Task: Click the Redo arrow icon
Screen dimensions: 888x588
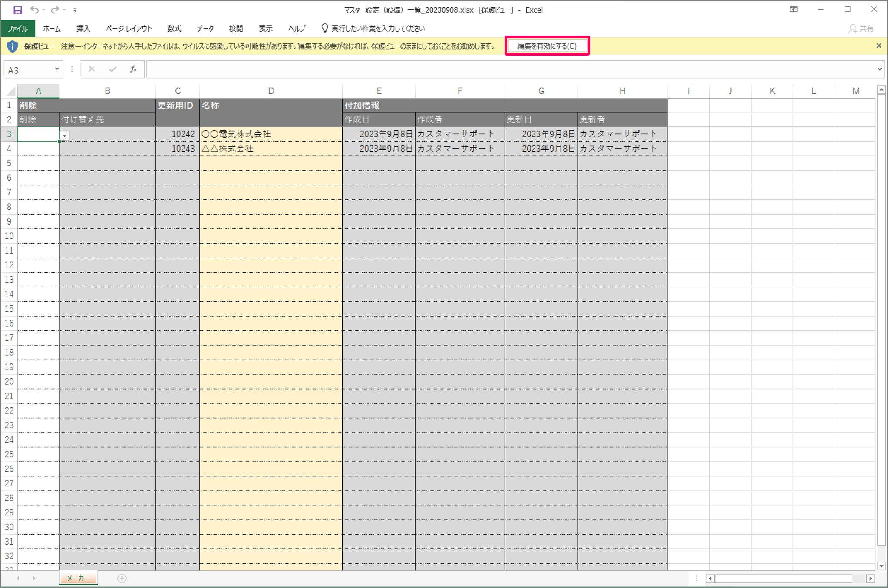Action: [x=55, y=10]
